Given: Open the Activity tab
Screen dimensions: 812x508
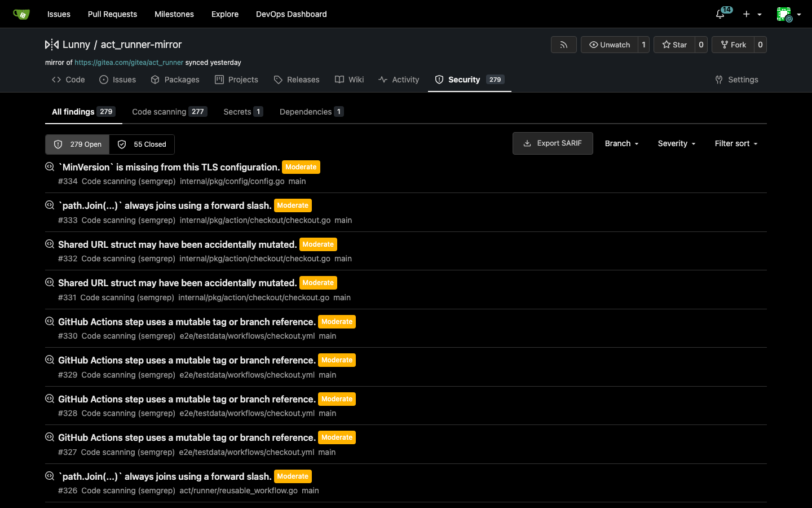Looking at the screenshot, I should tap(399, 80).
